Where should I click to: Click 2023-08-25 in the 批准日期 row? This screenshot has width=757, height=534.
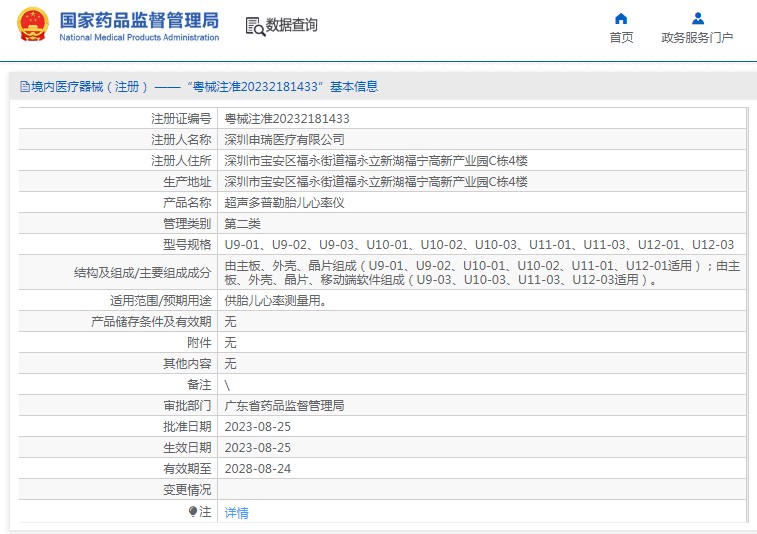[257, 427]
